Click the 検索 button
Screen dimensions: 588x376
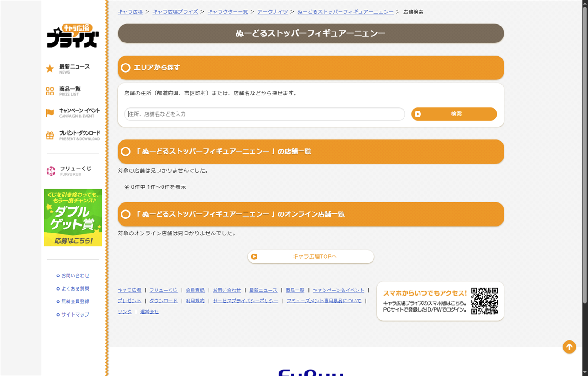pos(454,114)
